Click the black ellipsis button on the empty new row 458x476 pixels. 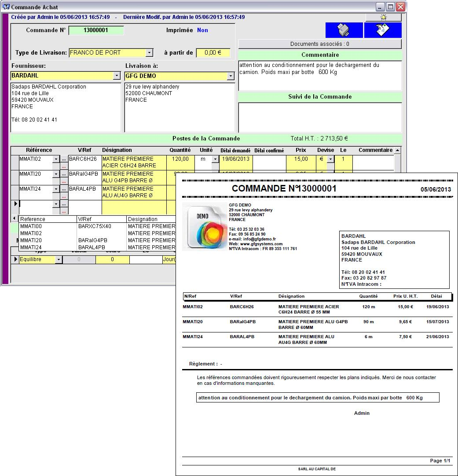pyautogui.click(x=64, y=204)
